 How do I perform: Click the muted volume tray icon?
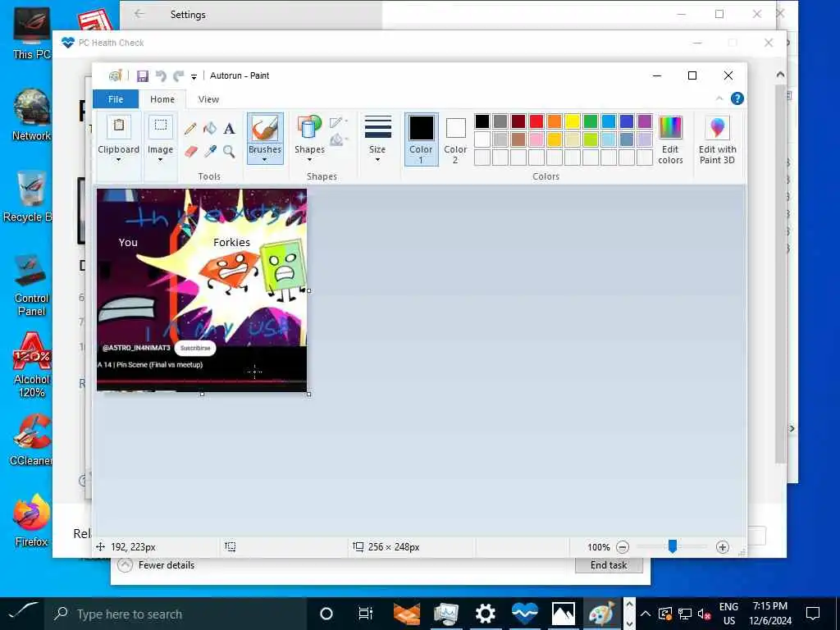click(x=704, y=614)
